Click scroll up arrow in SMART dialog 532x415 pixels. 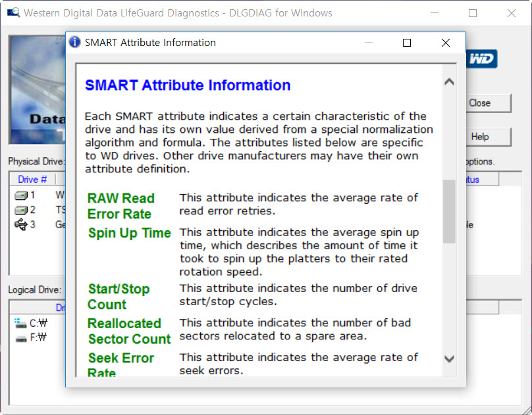(449, 82)
